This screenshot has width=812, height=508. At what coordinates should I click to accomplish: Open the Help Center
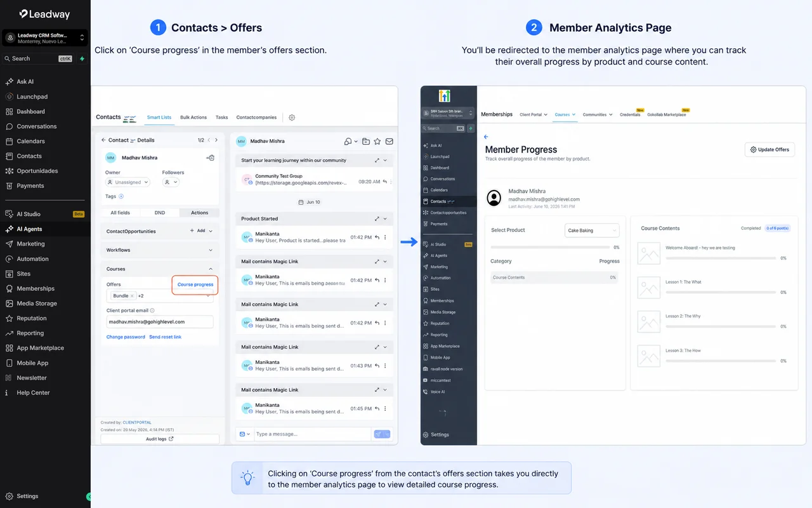pyautogui.click(x=33, y=393)
